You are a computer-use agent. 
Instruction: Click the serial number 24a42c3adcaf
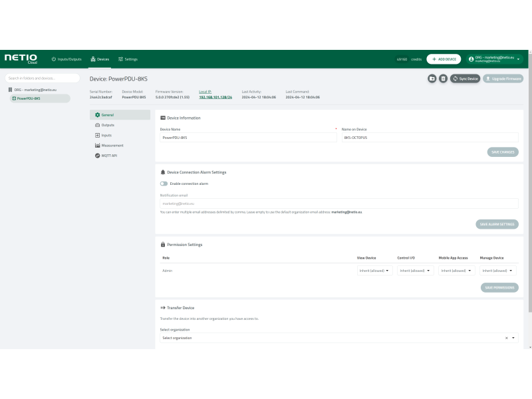click(101, 97)
